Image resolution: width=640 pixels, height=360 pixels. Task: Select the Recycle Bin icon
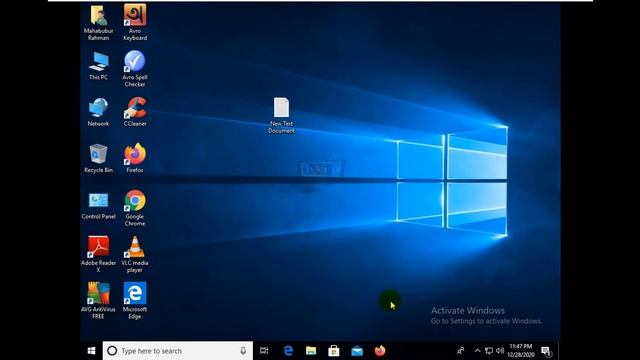coord(98,159)
